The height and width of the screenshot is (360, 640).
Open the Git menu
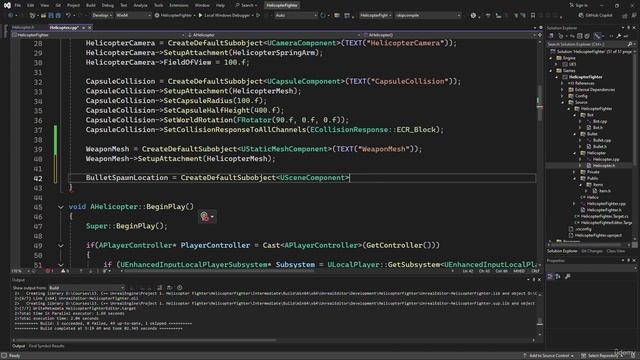[58, 5]
